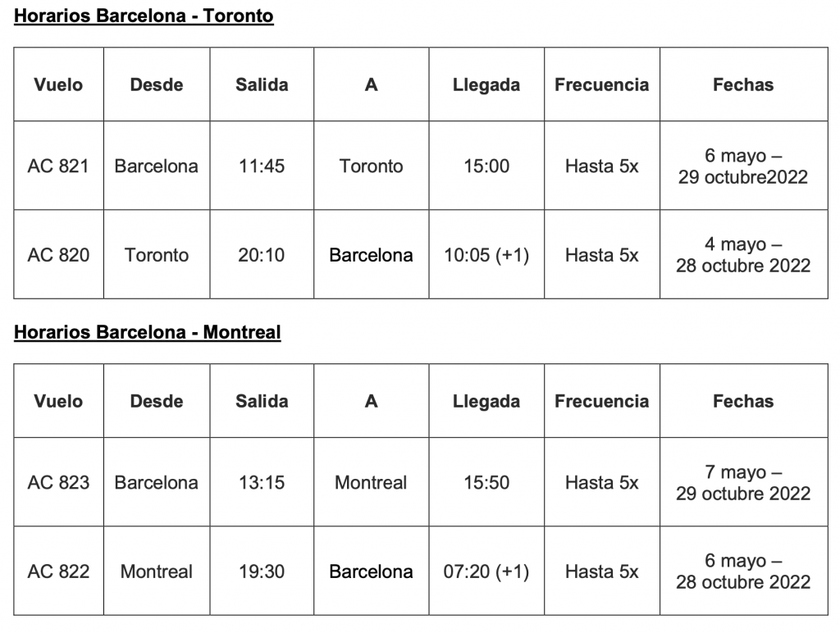This screenshot has height=633, width=840.
Task: Click the "Horarios Barcelona - Montreal" heading
Action: coord(148,333)
